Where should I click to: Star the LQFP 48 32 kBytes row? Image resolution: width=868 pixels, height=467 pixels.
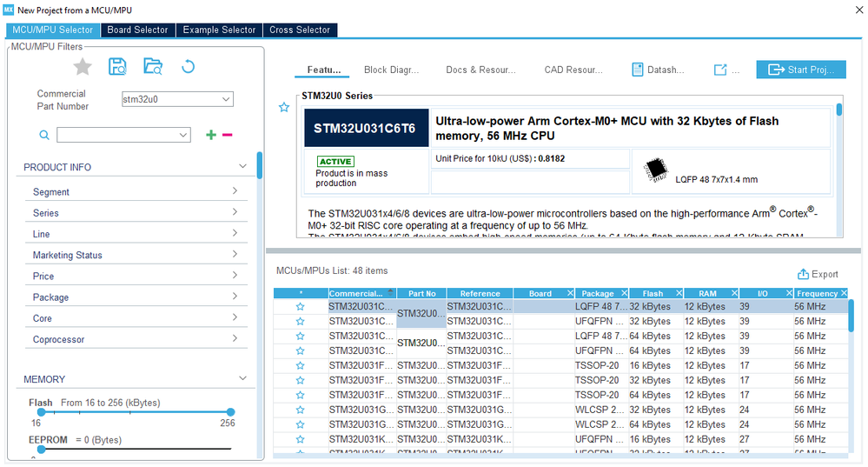click(300, 306)
